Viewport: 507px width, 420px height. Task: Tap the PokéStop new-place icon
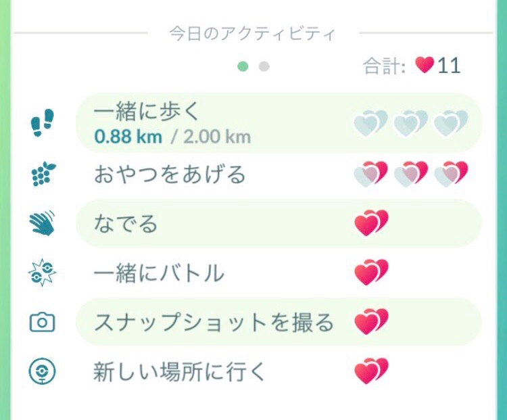pyautogui.click(x=42, y=371)
